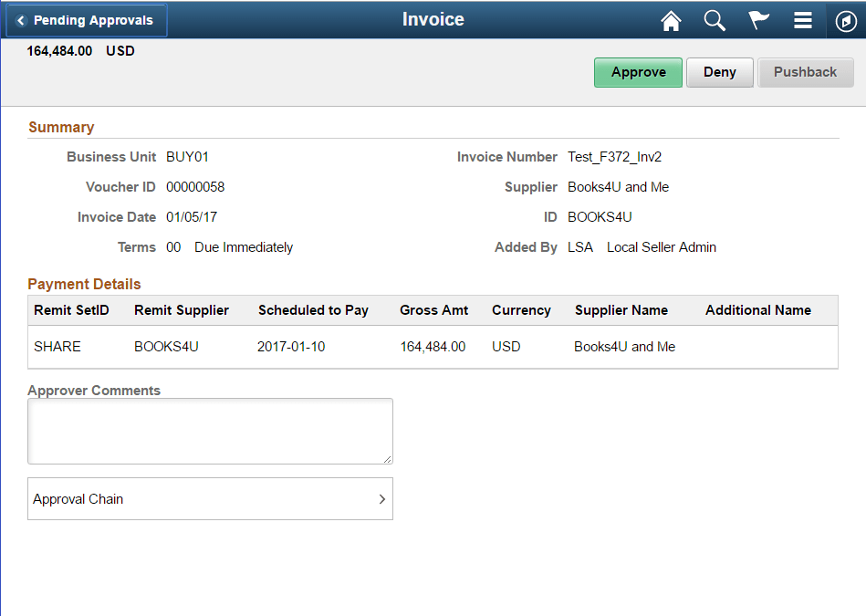Expand the Approval Chain section
The image size is (866, 616).
pos(210,499)
